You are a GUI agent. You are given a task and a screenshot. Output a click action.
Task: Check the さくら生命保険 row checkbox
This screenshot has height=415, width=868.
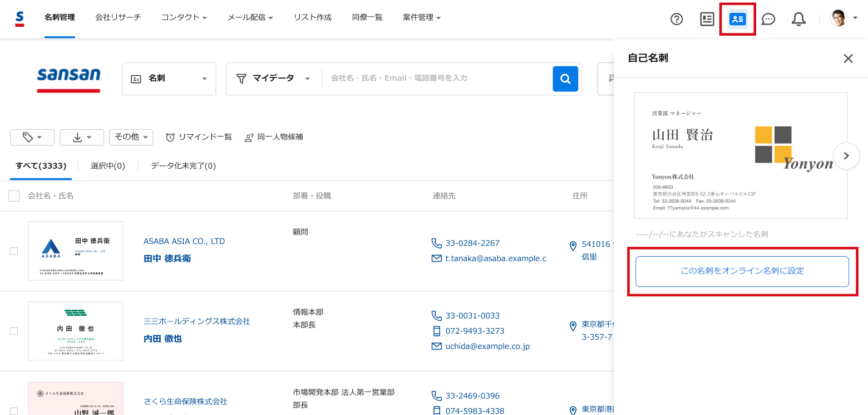(14, 411)
